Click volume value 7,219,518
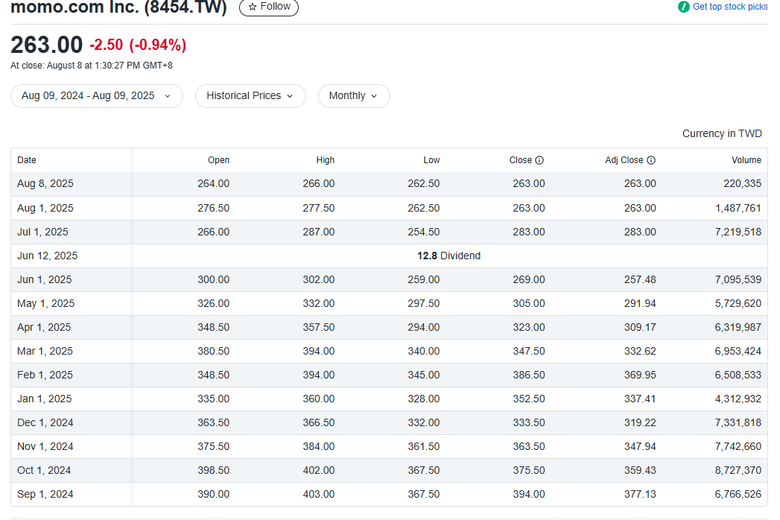Screen dimensions: 780x520 pos(738,232)
